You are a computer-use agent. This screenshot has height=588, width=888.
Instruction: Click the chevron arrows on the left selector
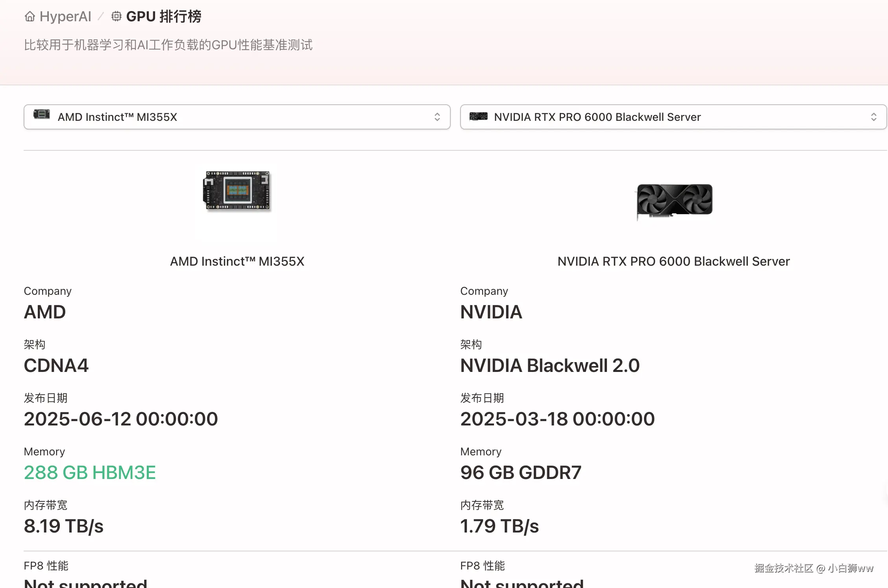point(437,117)
